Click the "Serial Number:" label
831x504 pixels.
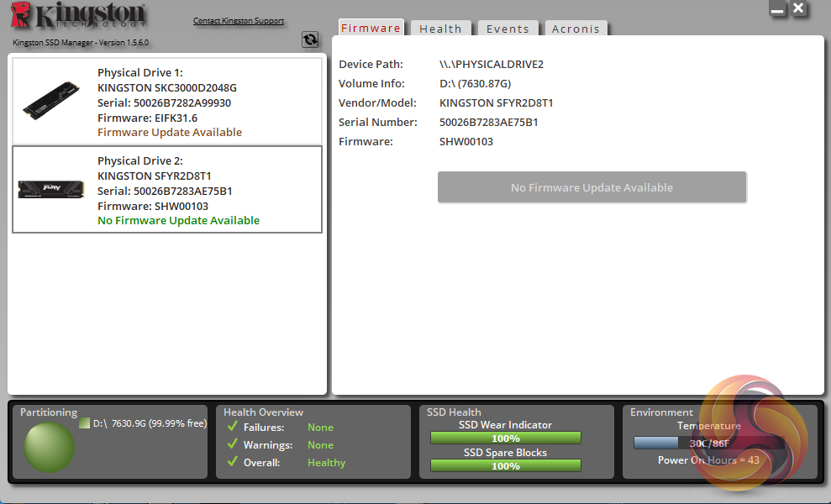point(378,122)
